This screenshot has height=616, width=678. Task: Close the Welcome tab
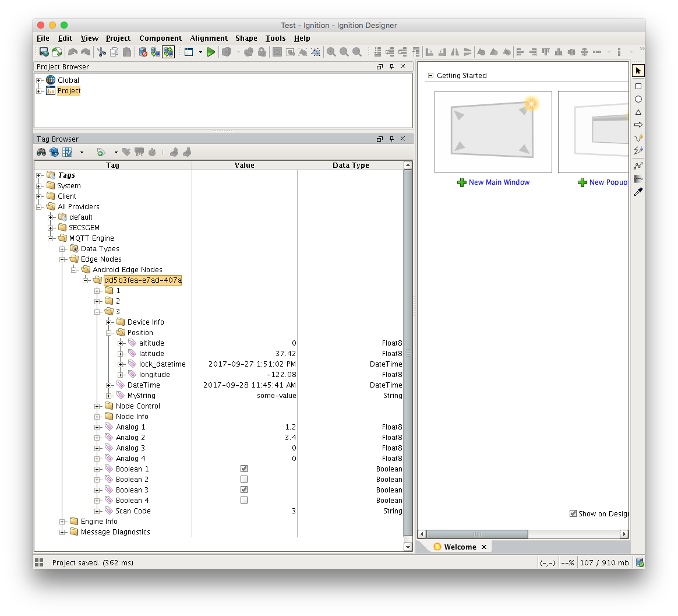coord(484,547)
